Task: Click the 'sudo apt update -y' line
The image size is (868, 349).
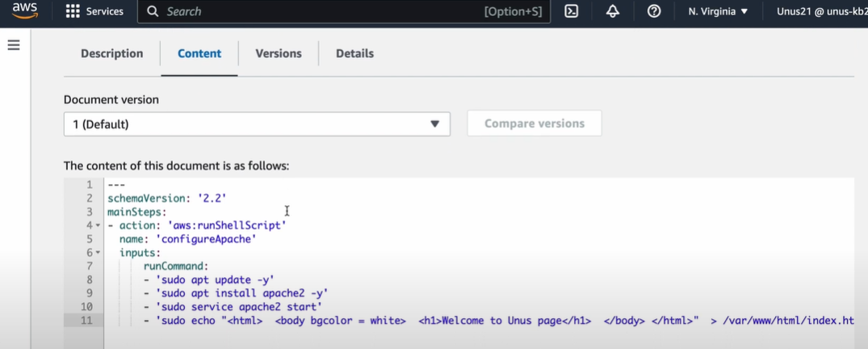Action: pyautogui.click(x=208, y=280)
